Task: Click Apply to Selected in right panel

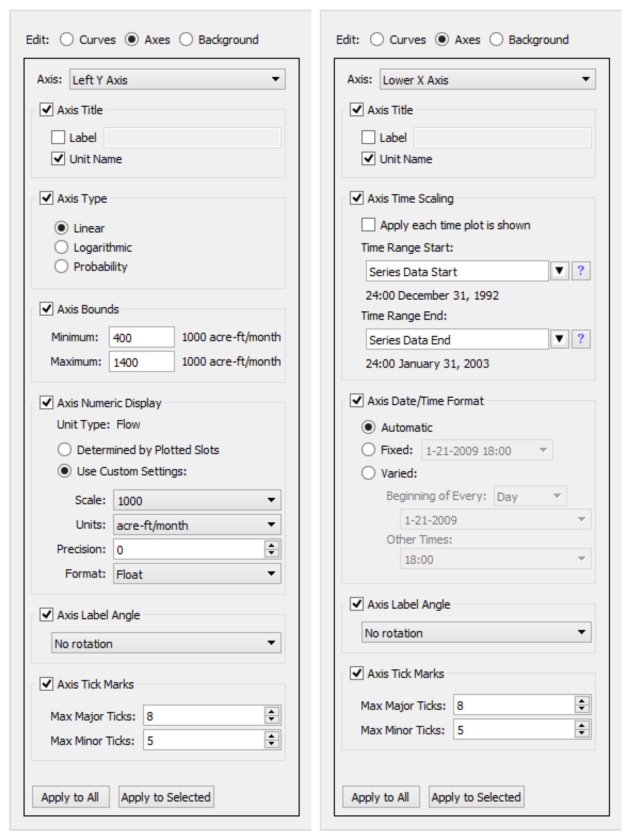Action: [x=476, y=797]
